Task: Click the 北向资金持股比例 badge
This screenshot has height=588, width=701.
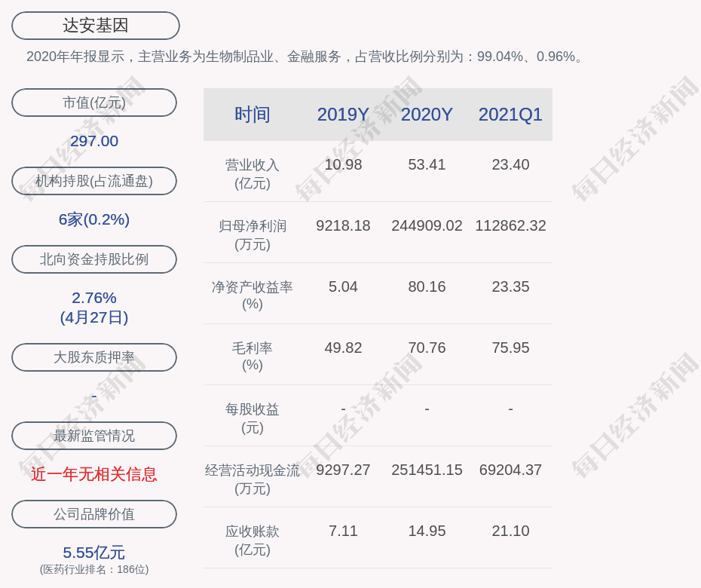Action: pyautogui.click(x=93, y=259)
